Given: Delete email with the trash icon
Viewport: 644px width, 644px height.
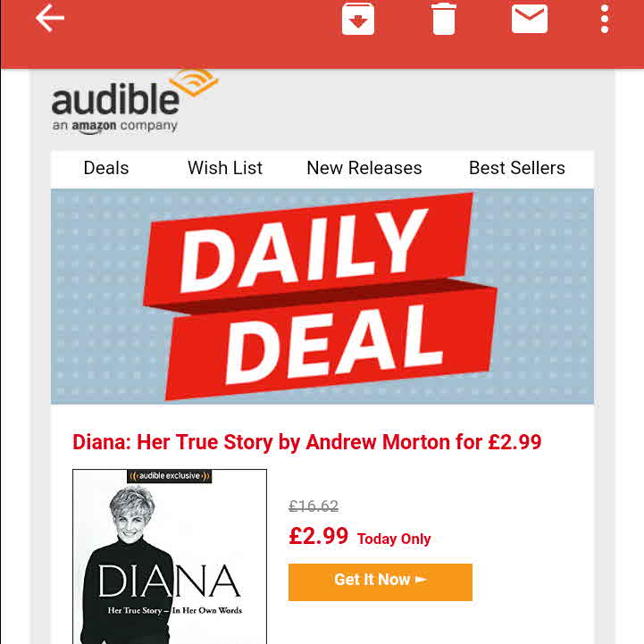Looking at the screenshot, I should [444, 19].
